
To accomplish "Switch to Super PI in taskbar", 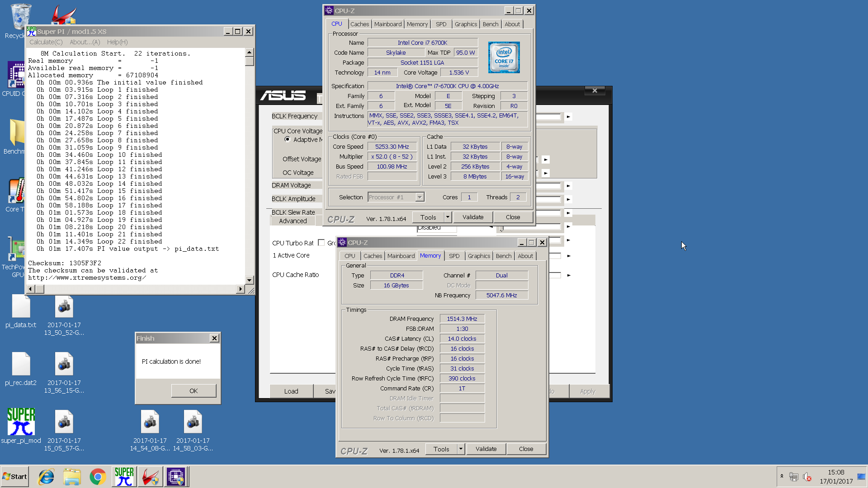I will point(124,477).
